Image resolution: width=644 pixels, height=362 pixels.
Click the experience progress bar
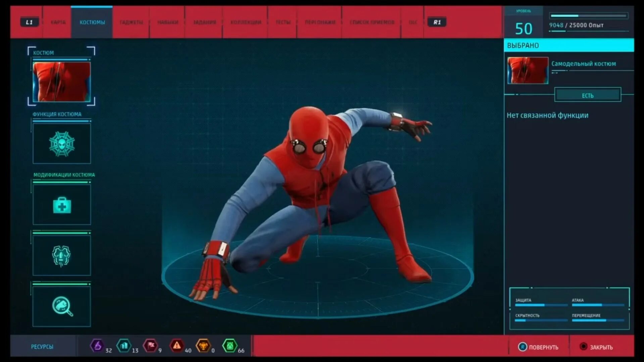tap(588, 16)
